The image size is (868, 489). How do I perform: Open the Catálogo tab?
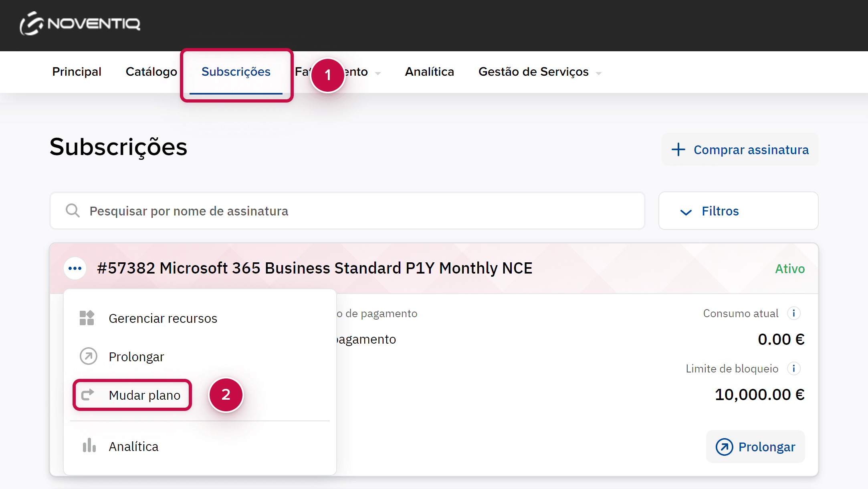coord(151,72)
